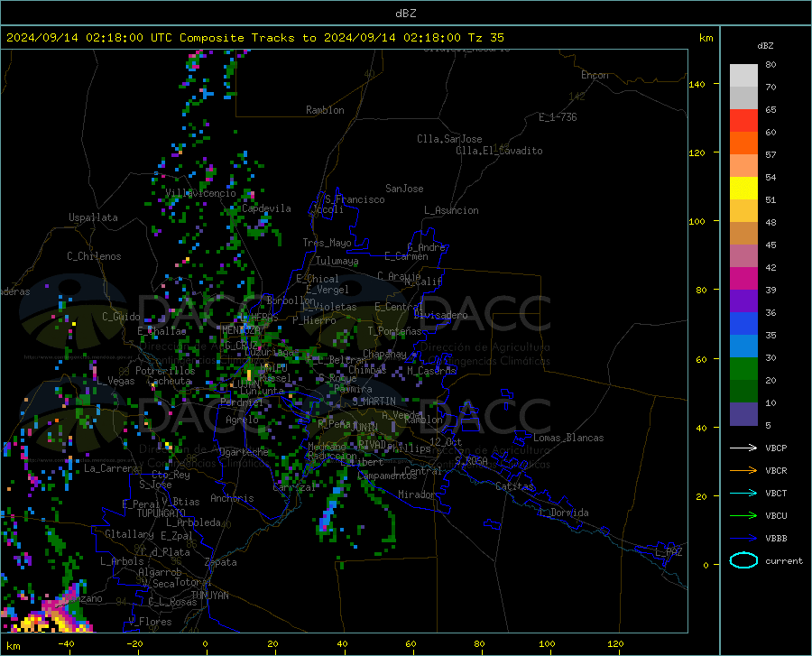812x656 pixels.
Task: Select the bright green 20 dBZ swatch
Action: (x=743, y=369)
